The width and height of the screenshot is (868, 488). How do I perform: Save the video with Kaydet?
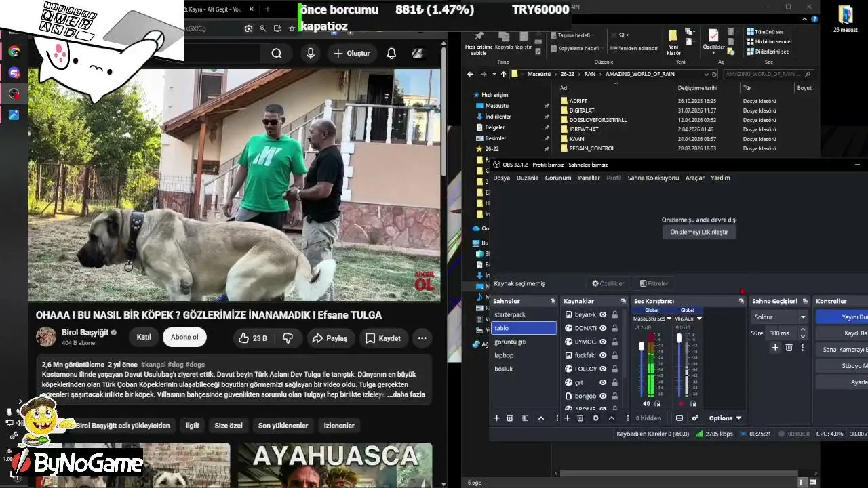[x=383, y=338]
